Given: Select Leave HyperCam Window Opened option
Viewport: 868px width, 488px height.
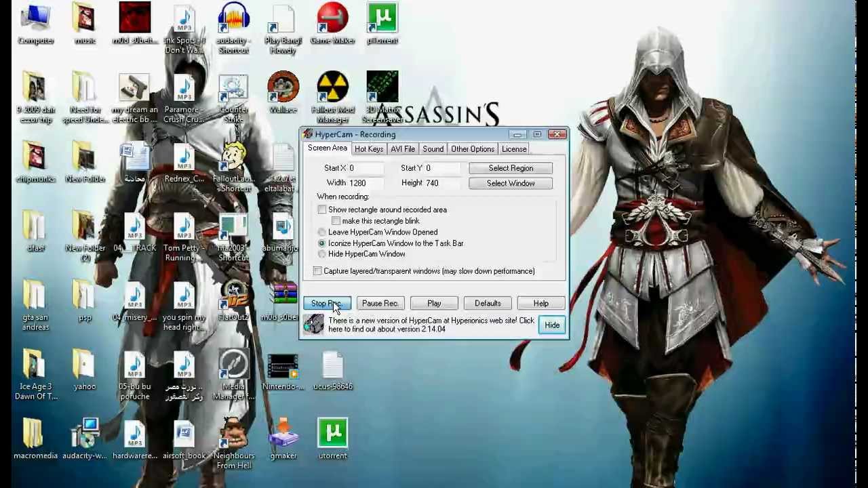Looking at the screenshot, I should [x=322, y=232].
